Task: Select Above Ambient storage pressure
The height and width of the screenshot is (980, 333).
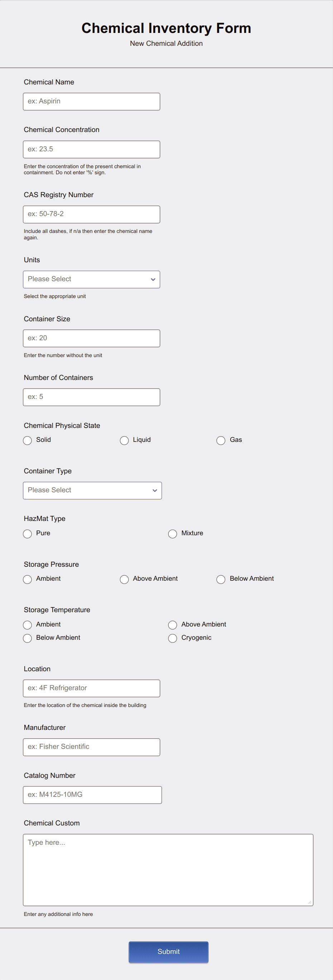Action: coord(124,579)
